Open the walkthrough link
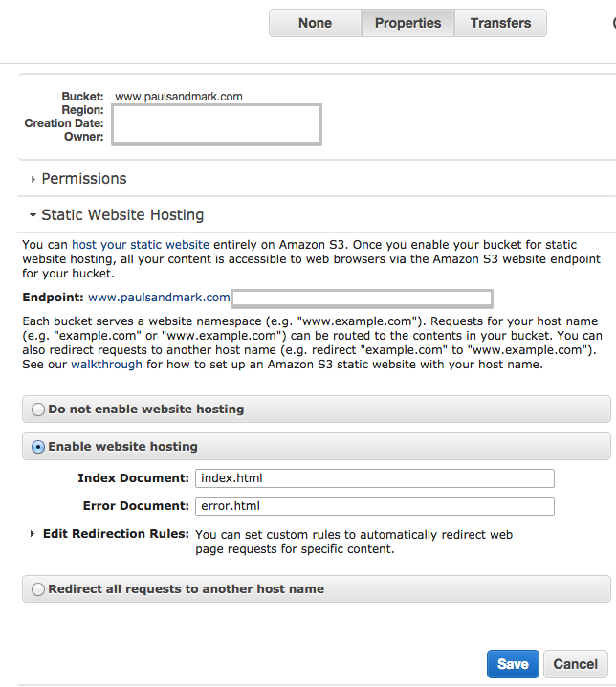Viewport: 616px width, 687px height. pyautogui.click(x=106, y=365)
